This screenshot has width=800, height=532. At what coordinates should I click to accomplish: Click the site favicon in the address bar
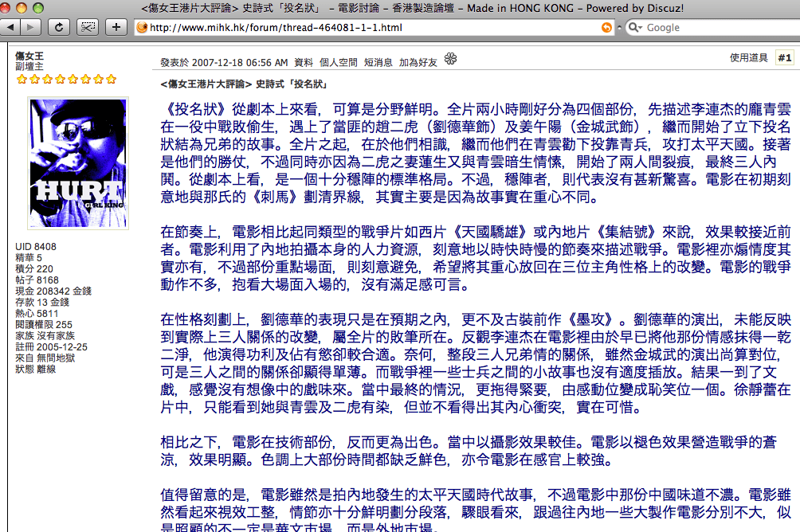click(142, 28)
